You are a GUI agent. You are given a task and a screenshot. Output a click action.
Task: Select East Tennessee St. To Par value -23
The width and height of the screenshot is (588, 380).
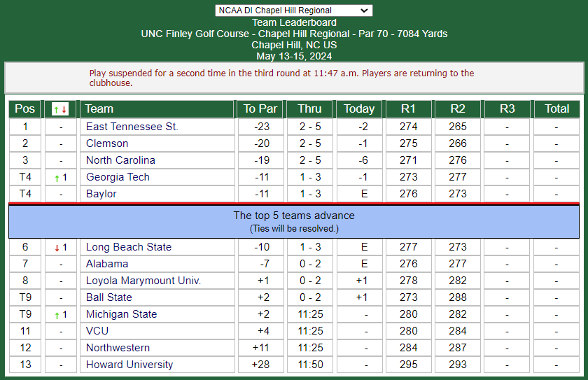point(262,127)
